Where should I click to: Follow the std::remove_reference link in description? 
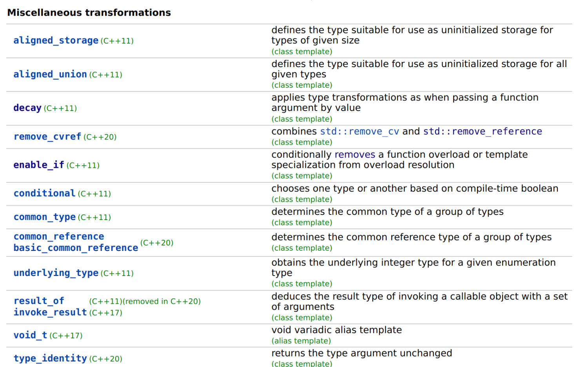[x=483, y=131]
